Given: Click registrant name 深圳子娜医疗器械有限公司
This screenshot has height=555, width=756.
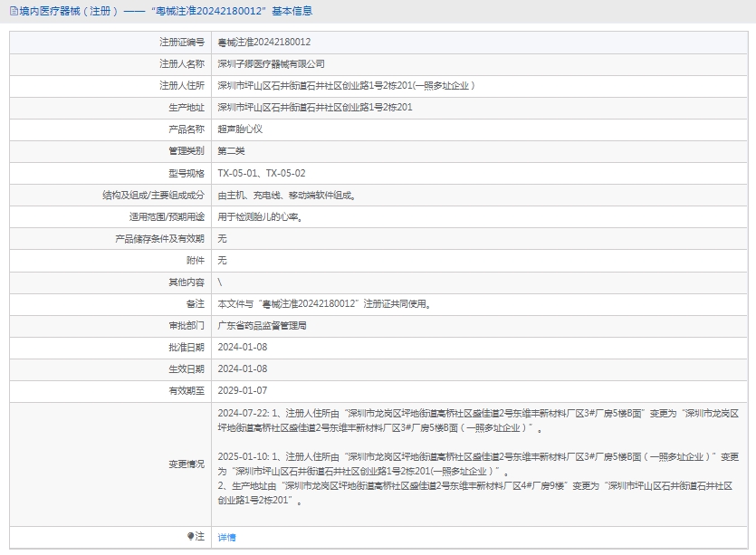Looking at the screenshot, I should coord(271,64).
